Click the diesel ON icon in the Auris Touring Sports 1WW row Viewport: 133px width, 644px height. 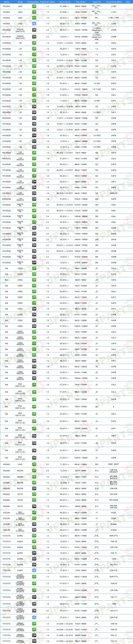point(34,604)
